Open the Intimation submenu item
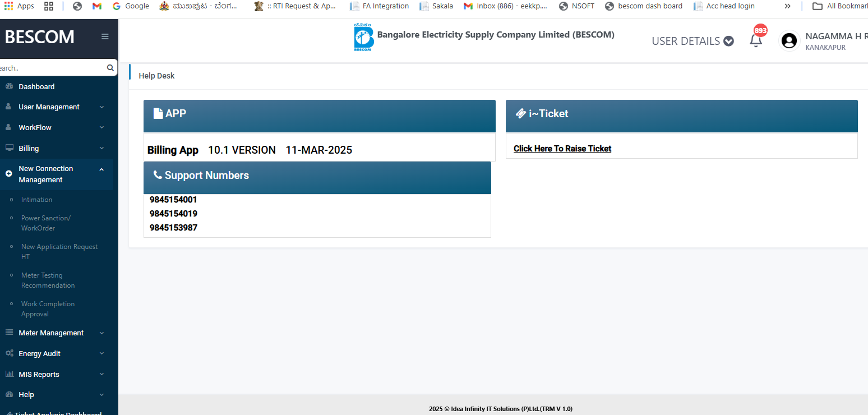The width and height of the screenshot is (868, 415). click(x=36, y=200)
